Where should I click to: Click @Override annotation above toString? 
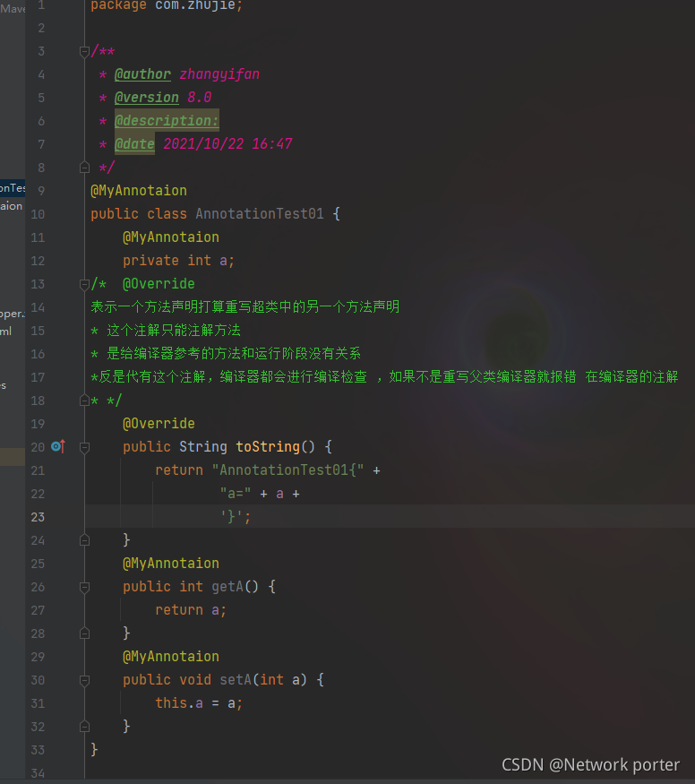coord(159,424)
